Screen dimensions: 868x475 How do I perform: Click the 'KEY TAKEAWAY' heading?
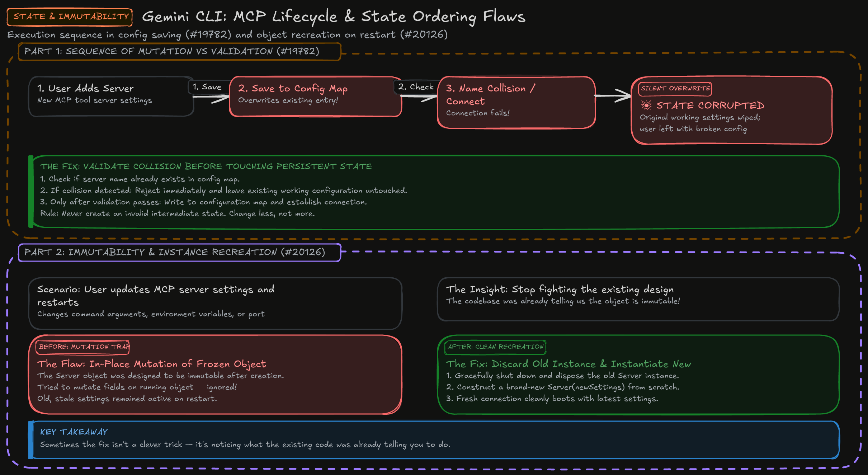click(x=74, y=432)
